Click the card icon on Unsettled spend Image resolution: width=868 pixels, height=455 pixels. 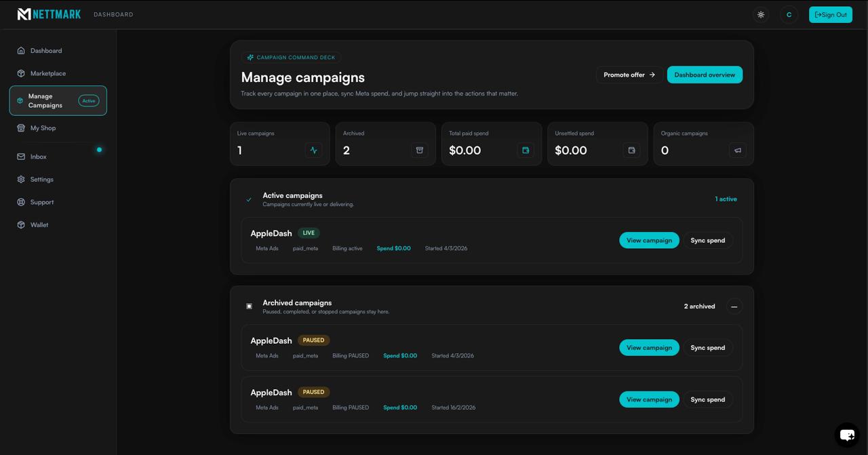pos(631,150)
